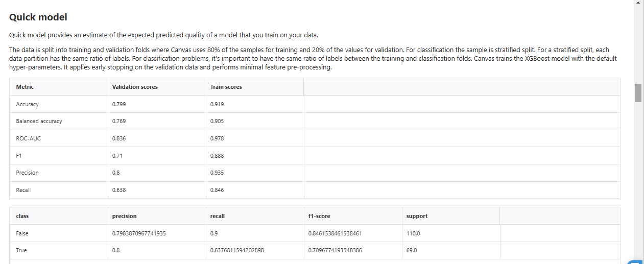Select the Metric column header
Screen dimensions: 644x264
pyautogui.click(x=25, y=87)
